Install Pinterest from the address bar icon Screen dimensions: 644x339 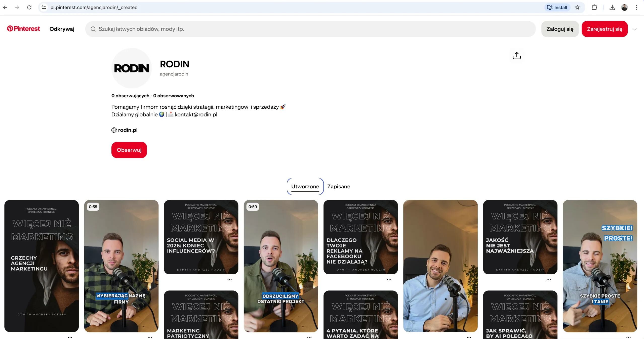pyautogui.click(x=557, y=7)
